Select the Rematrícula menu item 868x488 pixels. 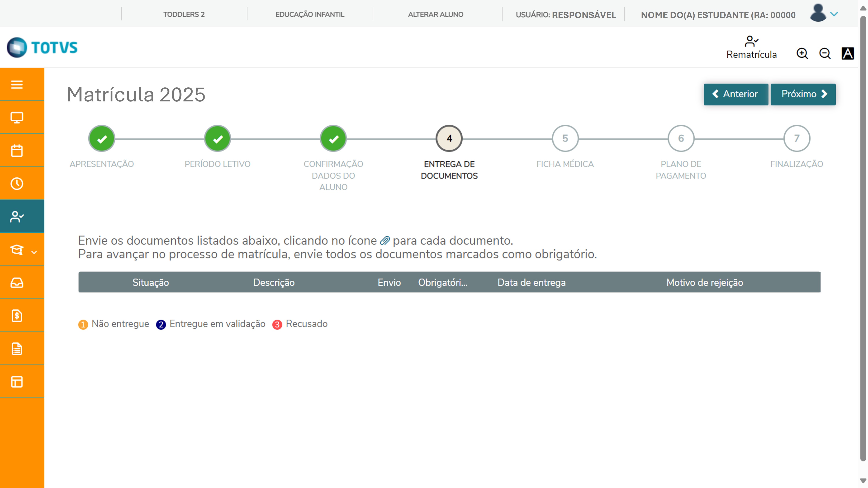(751, 48)
